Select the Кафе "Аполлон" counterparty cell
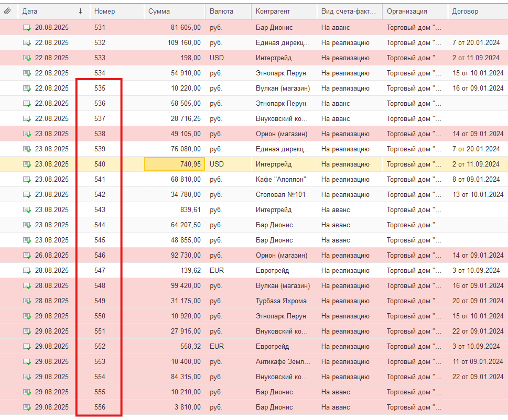This screenshot has height=420, width=508. [281, 180]
